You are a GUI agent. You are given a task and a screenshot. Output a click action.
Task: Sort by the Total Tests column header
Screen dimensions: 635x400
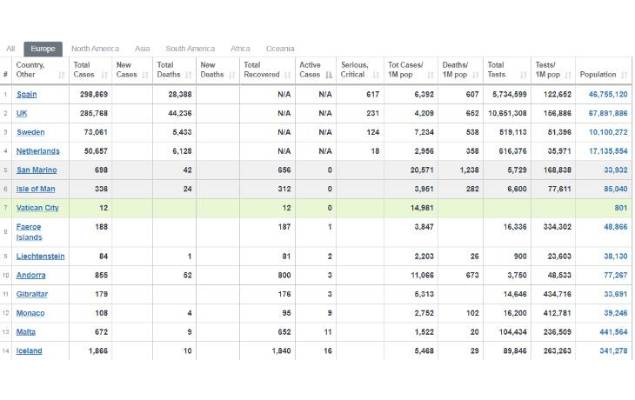pyautogui.click(x=497, y=70)
